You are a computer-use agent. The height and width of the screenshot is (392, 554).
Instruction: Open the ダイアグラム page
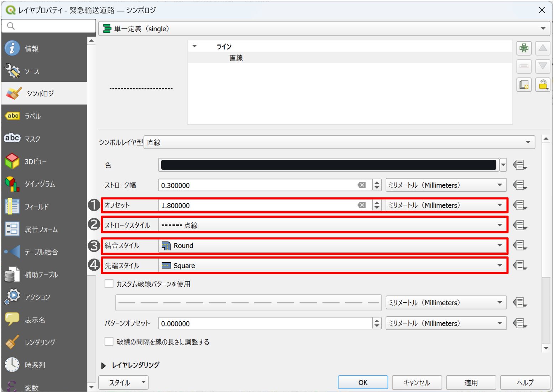[44, 184]
